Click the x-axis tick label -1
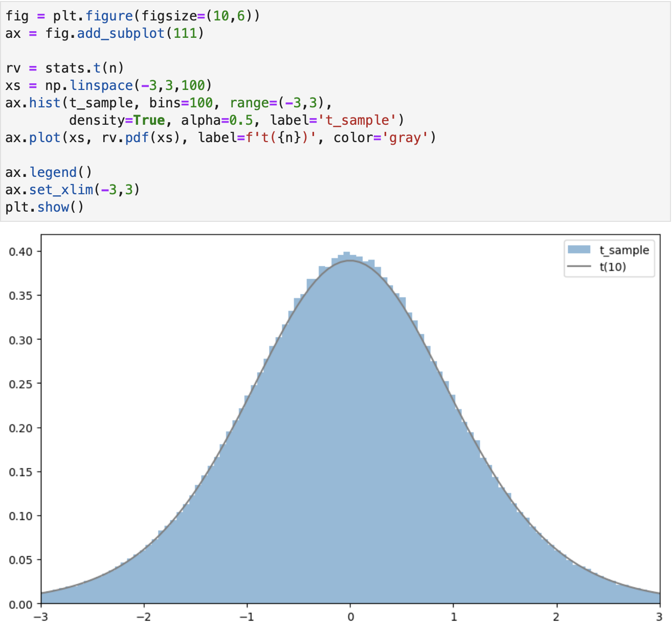The height and width of the screenshot is (639, 672). [247, 617]
